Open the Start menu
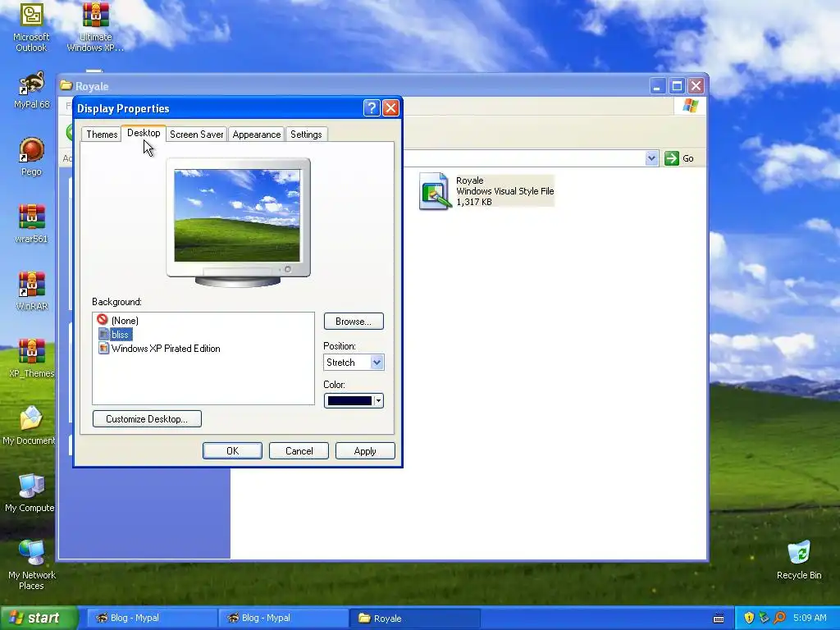Screen dimensions: 840x630 (39, 619)
